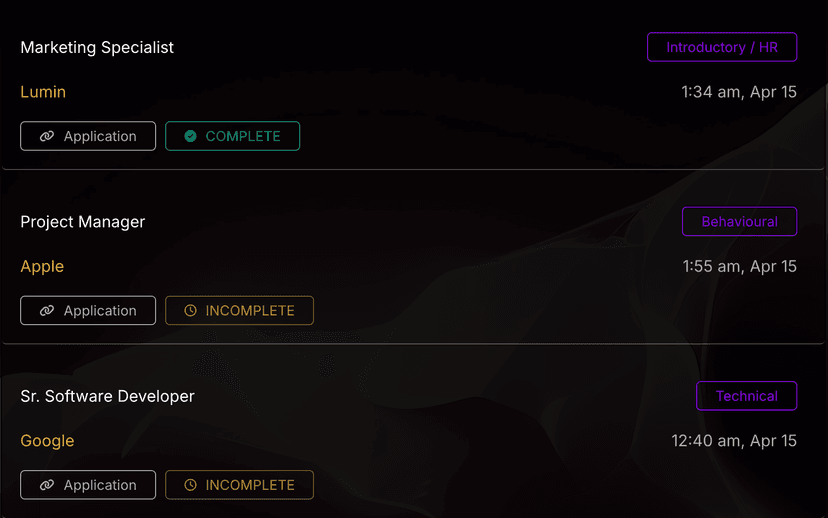Click the Technical interview tag

[x=746, y=396]
